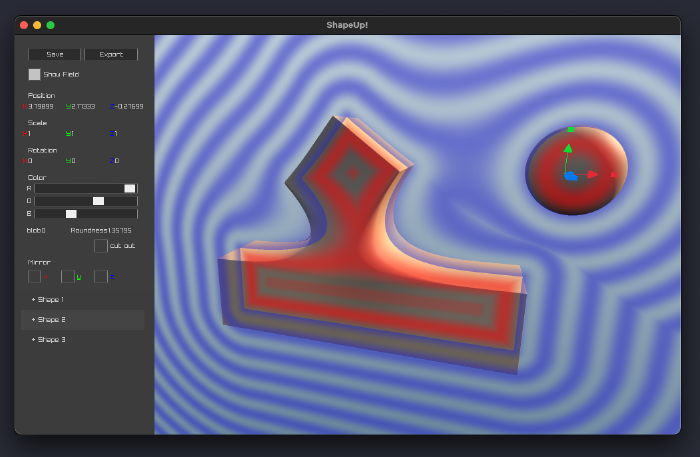700x457 pixels.
Task: Click the green square scale handle atop sphere
Action: point(571,129)
